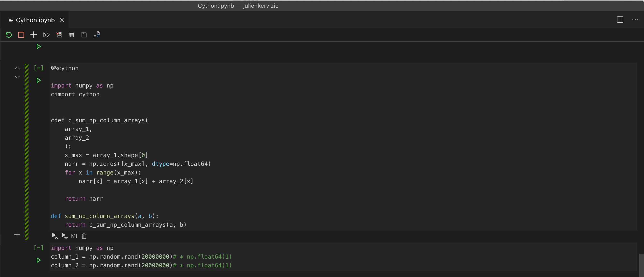Move the cython cell down
644x277 pixels.
[x=17, y=77]
